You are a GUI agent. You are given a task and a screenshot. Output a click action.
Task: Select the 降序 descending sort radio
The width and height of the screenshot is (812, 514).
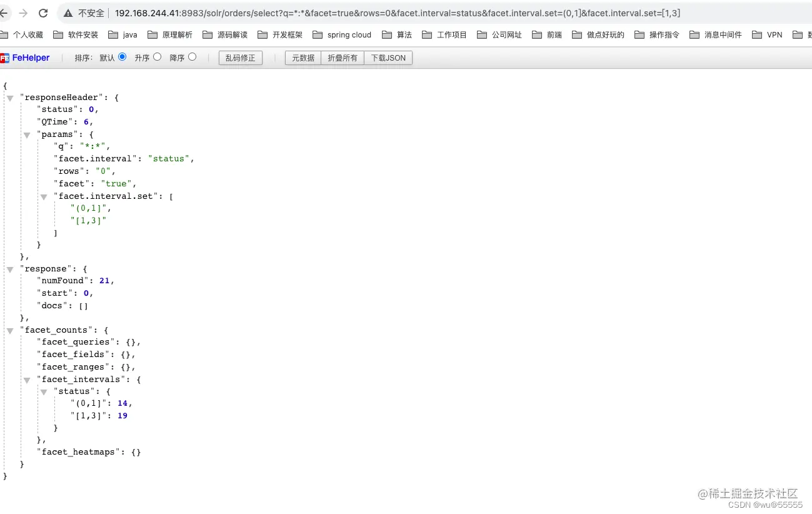click(192, 57)
